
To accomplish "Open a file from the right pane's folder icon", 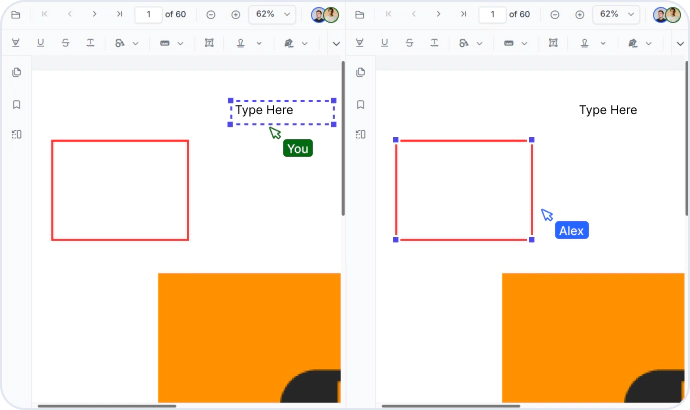I will click(x=360, y=15).
